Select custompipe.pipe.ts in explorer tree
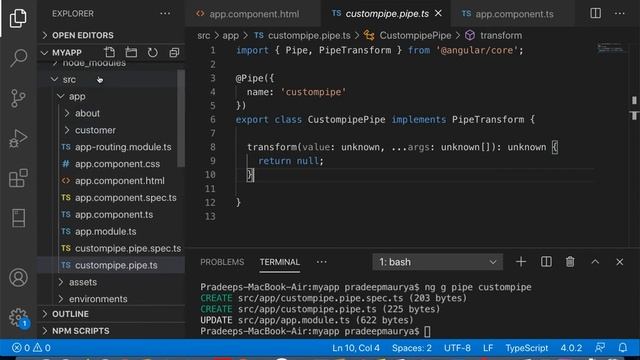The width and height of the screenshot is (640, 360). tap(110, 265)
